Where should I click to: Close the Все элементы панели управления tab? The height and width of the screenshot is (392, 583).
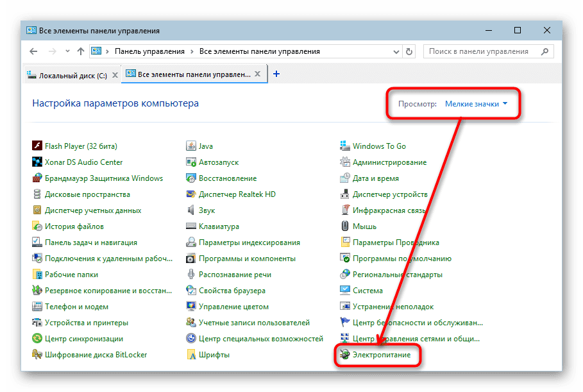point(257,74)
